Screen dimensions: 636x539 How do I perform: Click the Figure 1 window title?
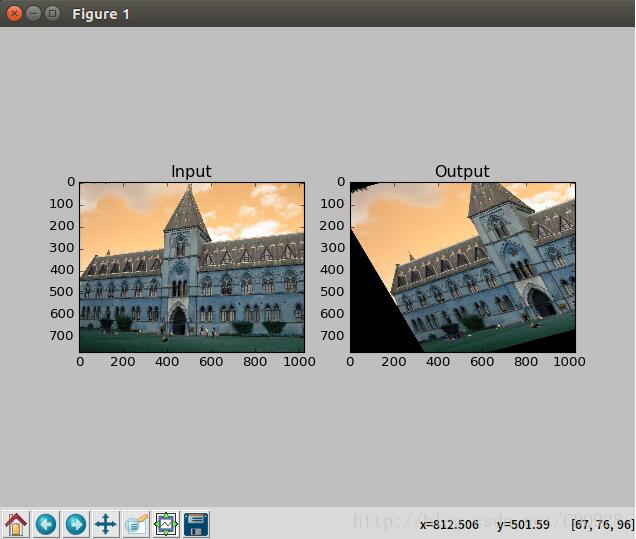[x=101, y=14]
